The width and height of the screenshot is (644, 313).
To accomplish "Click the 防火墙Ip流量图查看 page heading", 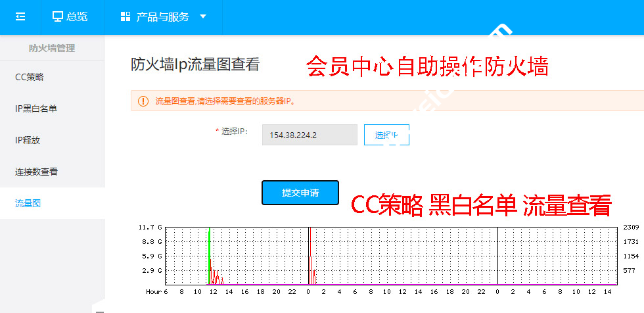I will pos(195,64).
